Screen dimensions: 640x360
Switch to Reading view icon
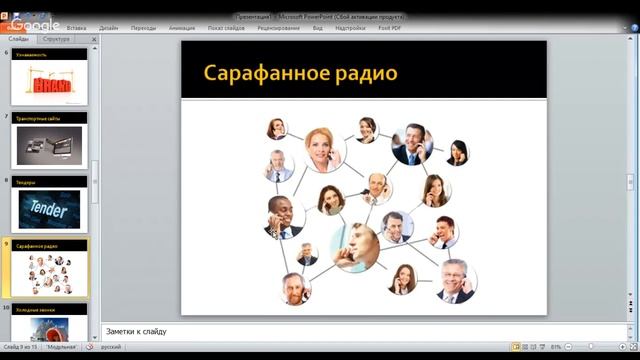click(x=533, y=347)
